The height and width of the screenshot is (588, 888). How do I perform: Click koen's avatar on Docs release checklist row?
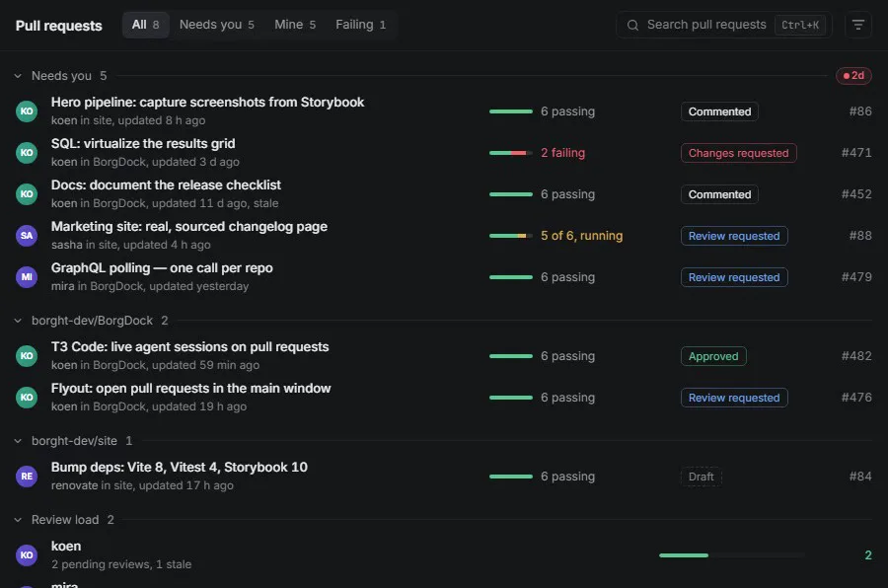coord(27,193)
